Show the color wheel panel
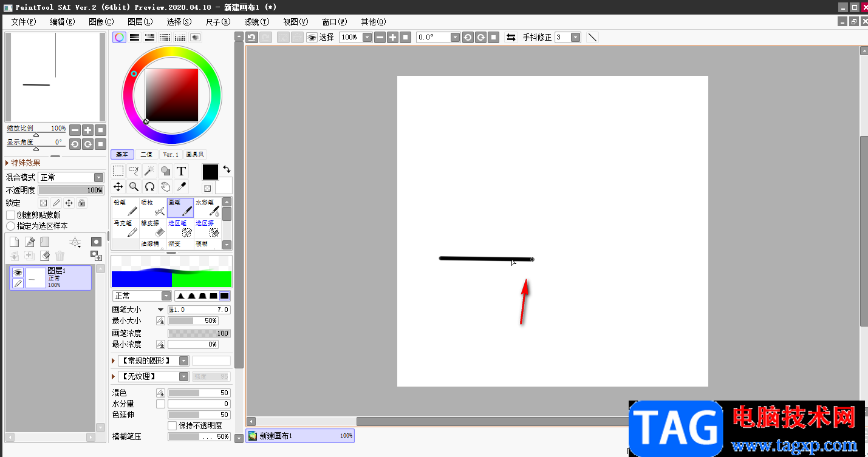The image size is (868, 457). [120, 37]
